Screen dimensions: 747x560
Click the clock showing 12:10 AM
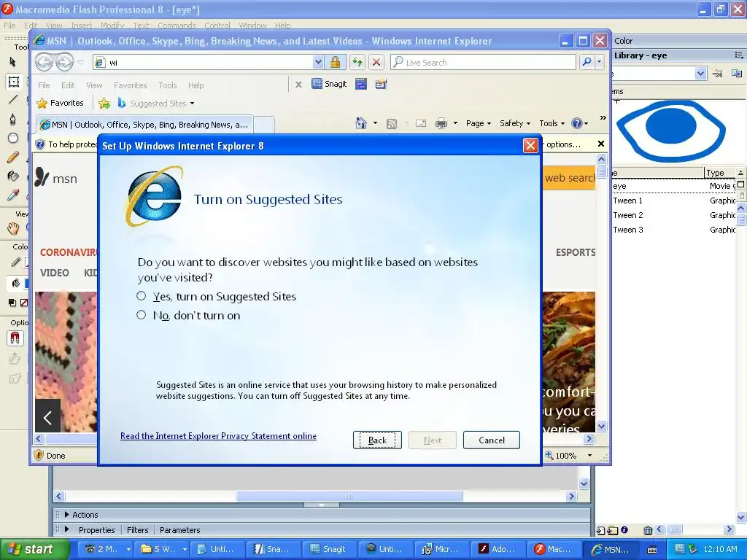click(720, 549)
